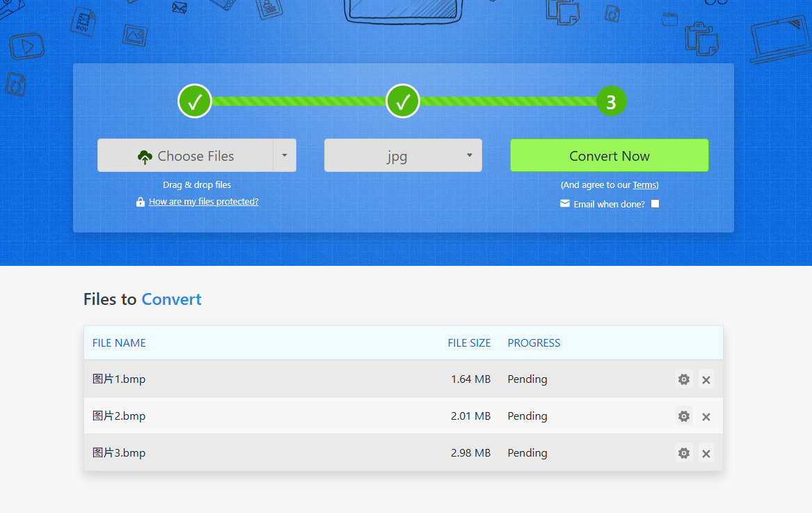The width and height of the screenshot is (812, 513).
Task: Click Pending status for 图片1.bmp
Action: click(x=527, y=379)
